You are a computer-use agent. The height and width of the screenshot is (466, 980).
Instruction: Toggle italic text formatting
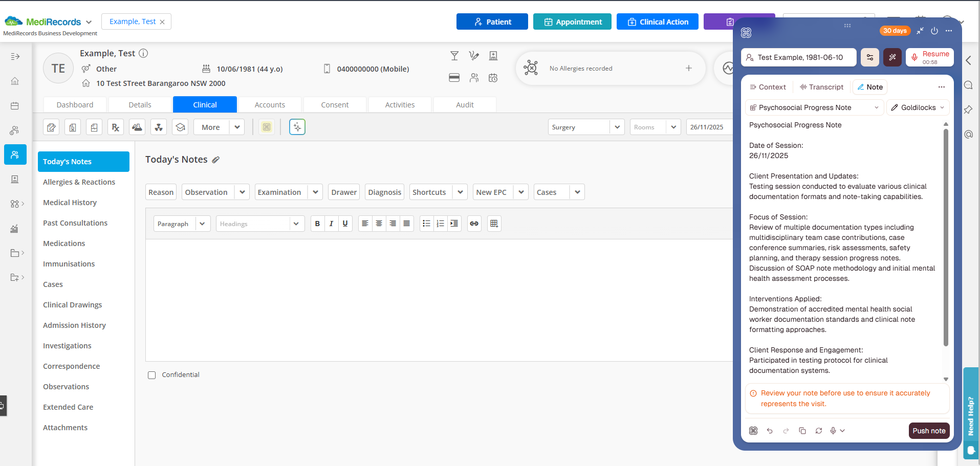point(331,224)
